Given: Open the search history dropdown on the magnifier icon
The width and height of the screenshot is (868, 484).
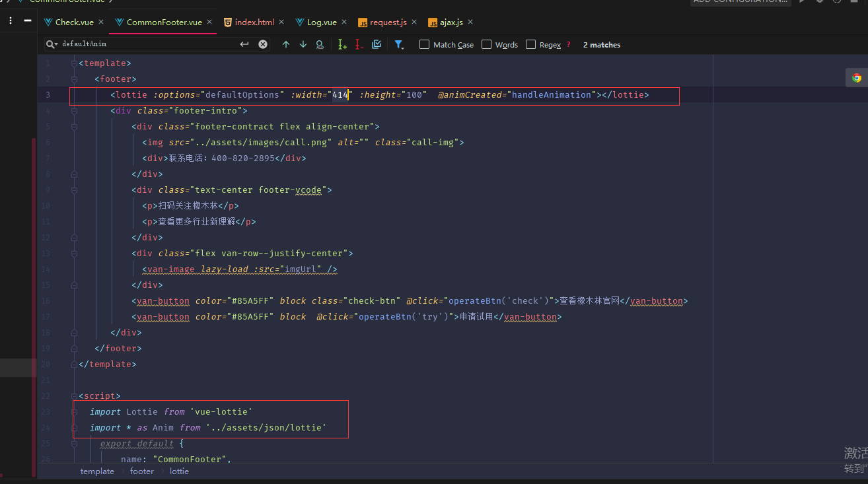Looking at the screenshot, I should coord(52,44).
